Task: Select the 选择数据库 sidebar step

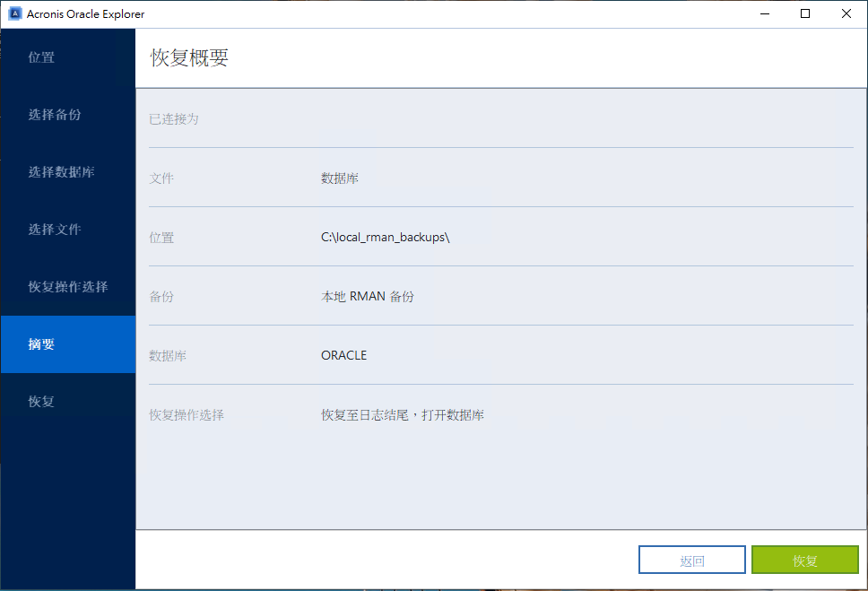Action: coord(68,172)
